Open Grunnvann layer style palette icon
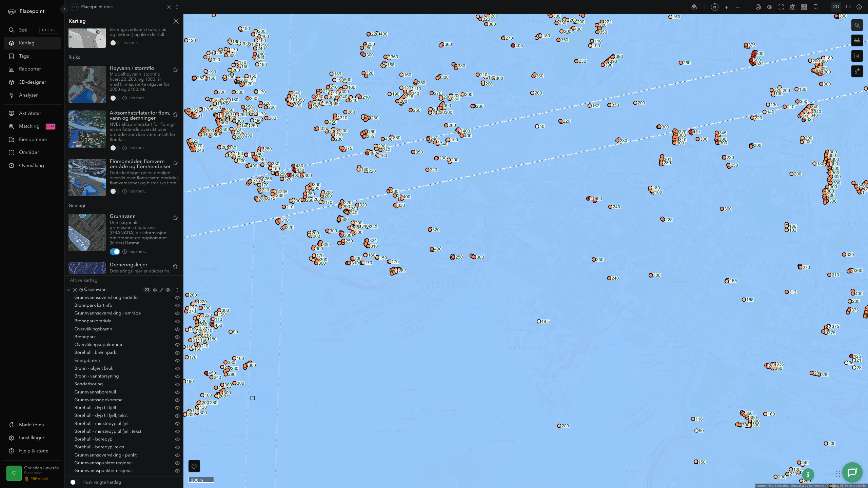This screenshot has width=868, height=488. coord(155,290)
